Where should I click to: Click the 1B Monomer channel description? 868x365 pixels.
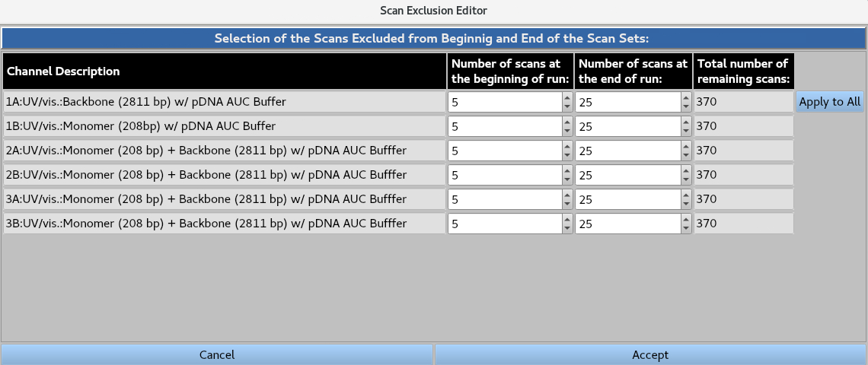[x=224, y=126]
